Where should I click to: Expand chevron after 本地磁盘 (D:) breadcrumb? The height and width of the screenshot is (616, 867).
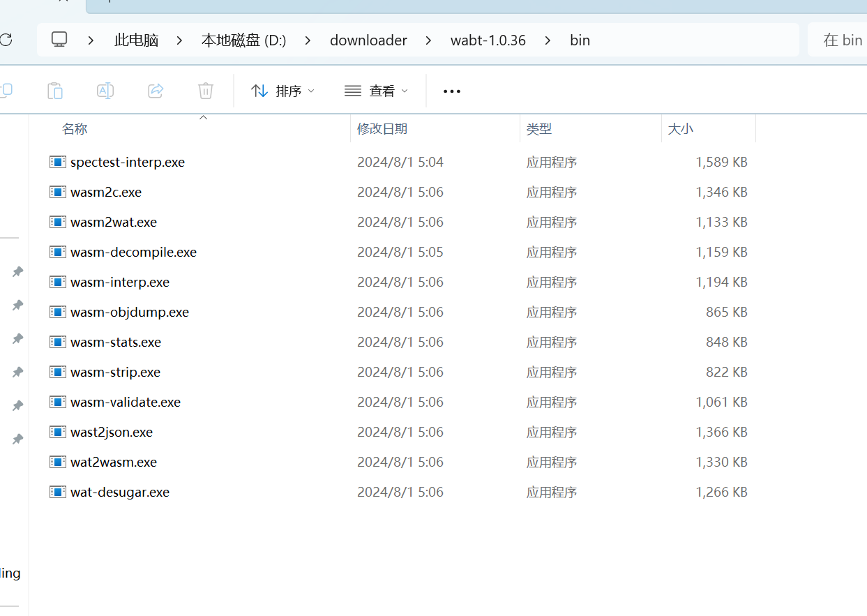pyautogui.click(x=308, y=40)
